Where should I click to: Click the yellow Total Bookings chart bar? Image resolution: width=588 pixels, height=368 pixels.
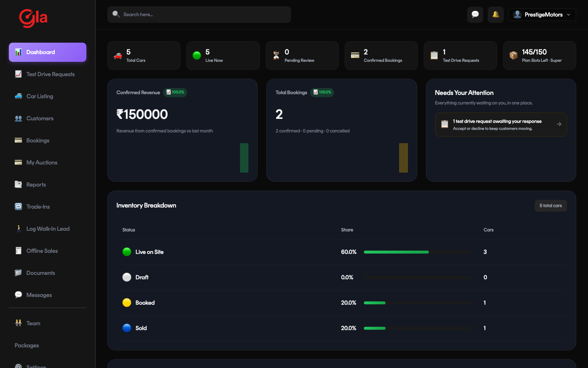click(x=404, y=158)
